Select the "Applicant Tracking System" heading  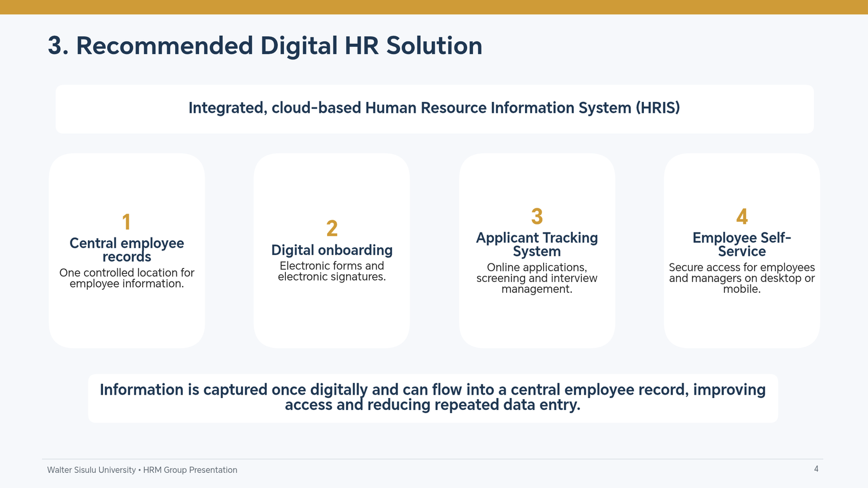coord(537,245)
